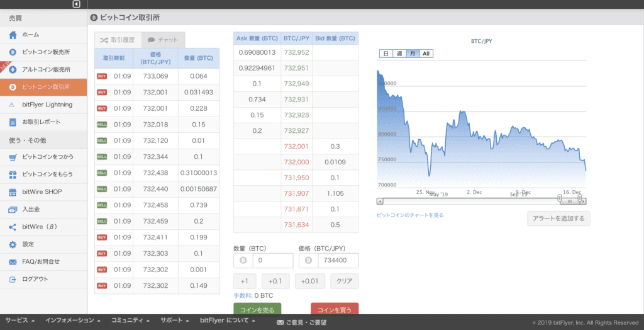Image resolution: width=644 pixels, height=330 pixels.
Task: Add 0.01 BTC with +0.01 button
Action: click(x=310, y=281)
